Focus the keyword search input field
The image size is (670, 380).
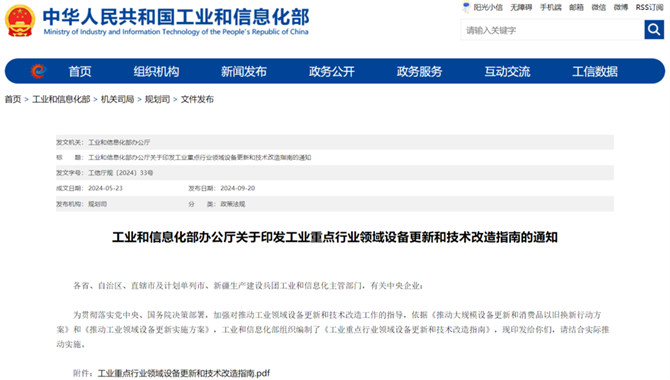coord(552,30)
